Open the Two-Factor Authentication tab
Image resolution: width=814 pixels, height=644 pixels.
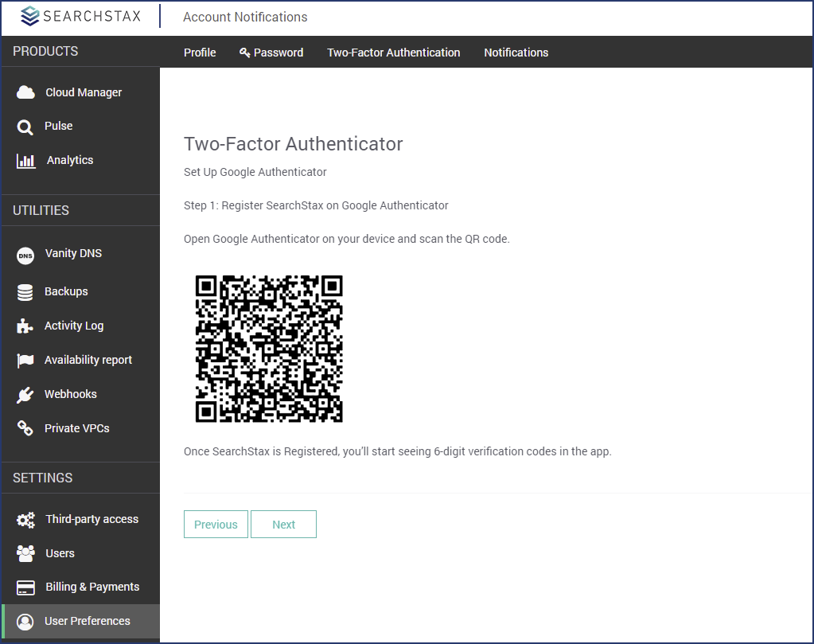click(394, 53)
